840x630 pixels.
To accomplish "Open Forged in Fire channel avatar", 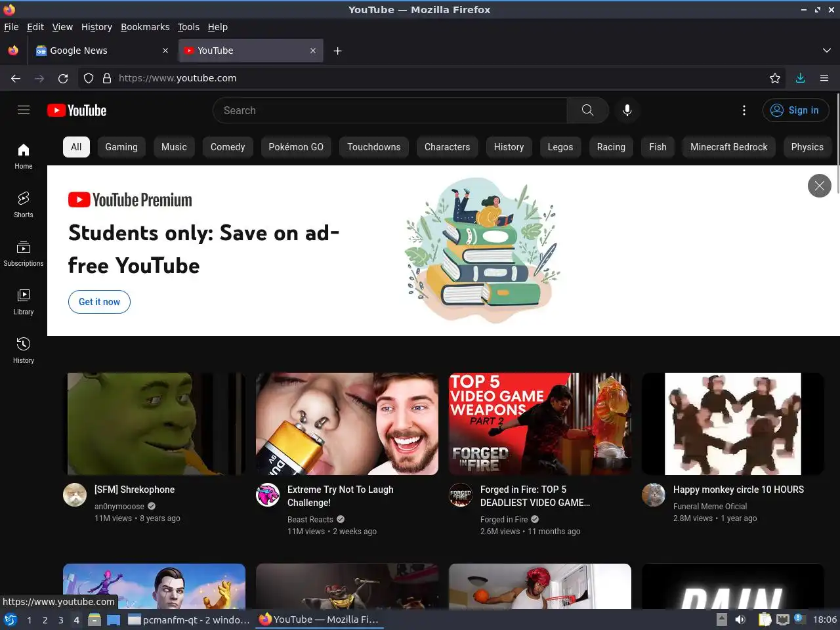I will pyautogui.click(x=461, y=495).
